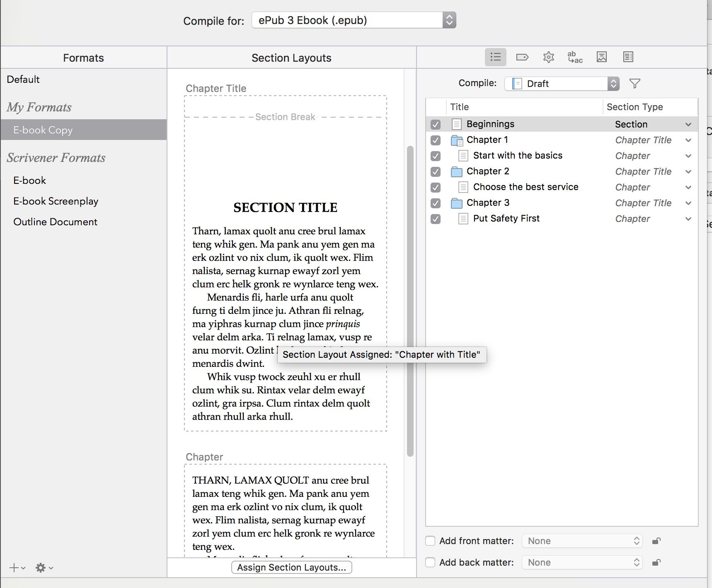Screen dimensions: 712x588
Task: Click the Beginnings document icon
Action: coord(457,124)
